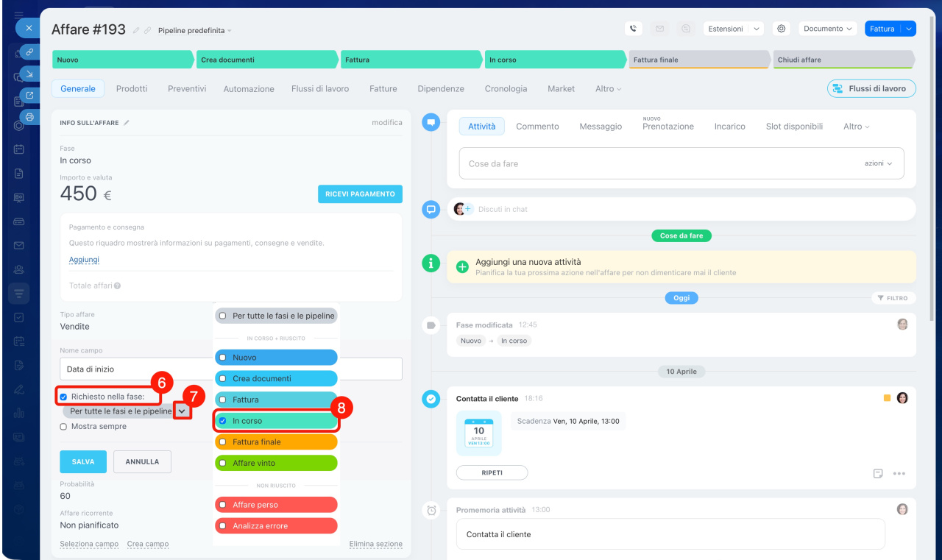This screenshot has width=942, height=560.
Task: Click the edit pencil beside Info sull'affare
Action: (x=127, y=123)
